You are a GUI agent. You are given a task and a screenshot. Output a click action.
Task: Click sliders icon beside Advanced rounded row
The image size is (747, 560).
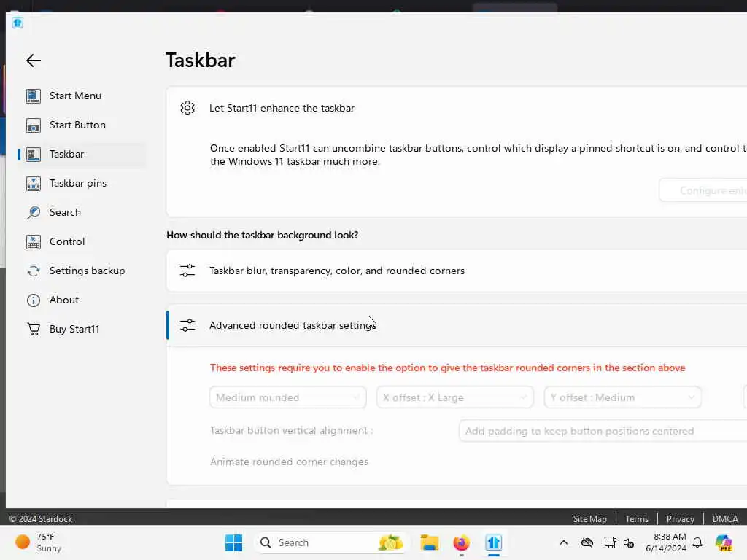click(x=187, y=326)
